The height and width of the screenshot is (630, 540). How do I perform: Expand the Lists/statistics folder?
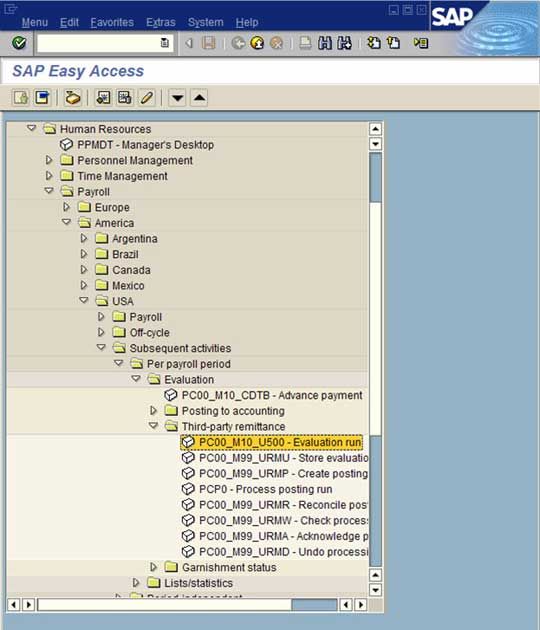click(136, 583)
